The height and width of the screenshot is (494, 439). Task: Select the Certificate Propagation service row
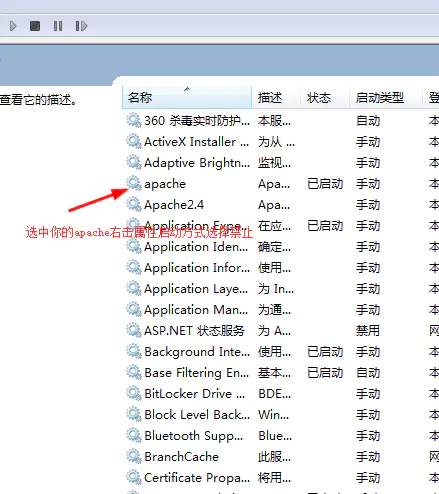pyautogui.click(x=281, y=477)
